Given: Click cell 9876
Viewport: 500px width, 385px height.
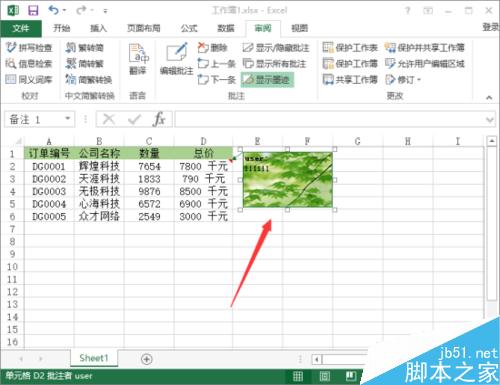Looking at the screenshot, I should (149, 191).
